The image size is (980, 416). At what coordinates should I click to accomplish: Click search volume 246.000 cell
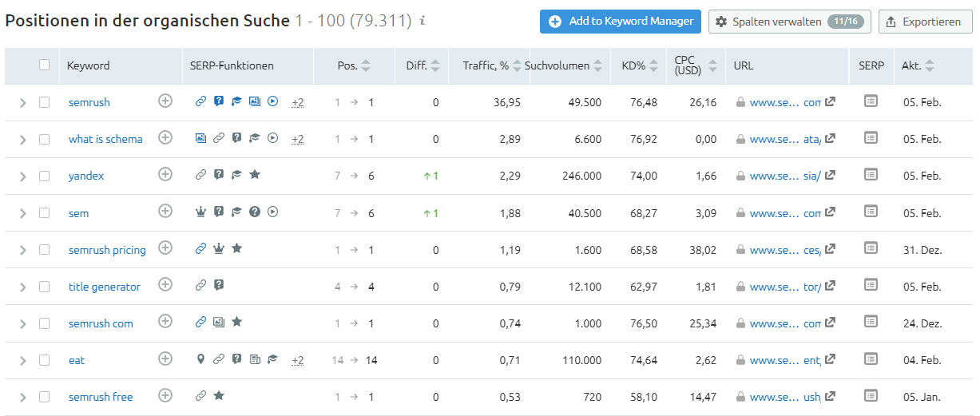pyautogui.click(x=581, y=176)
